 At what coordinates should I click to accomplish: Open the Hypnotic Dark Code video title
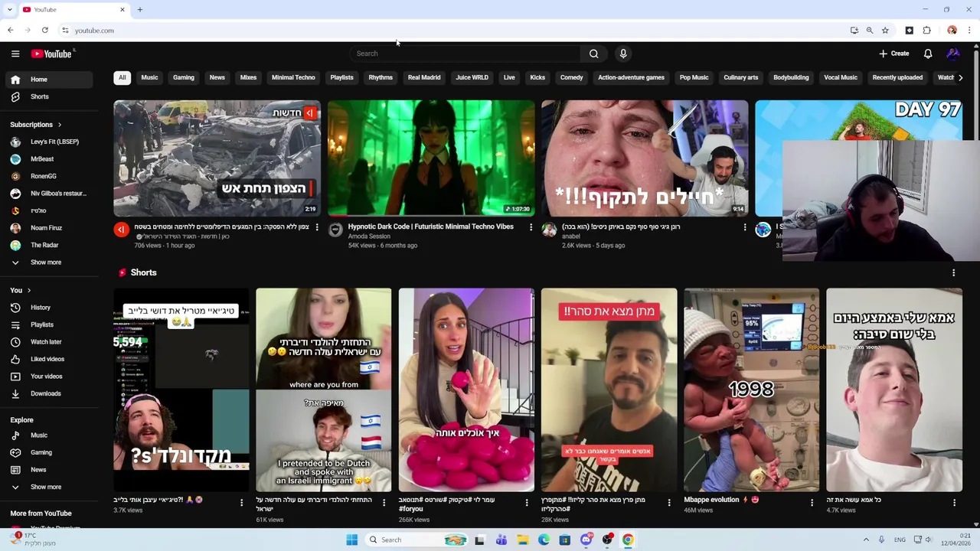[x=430, y=227]
